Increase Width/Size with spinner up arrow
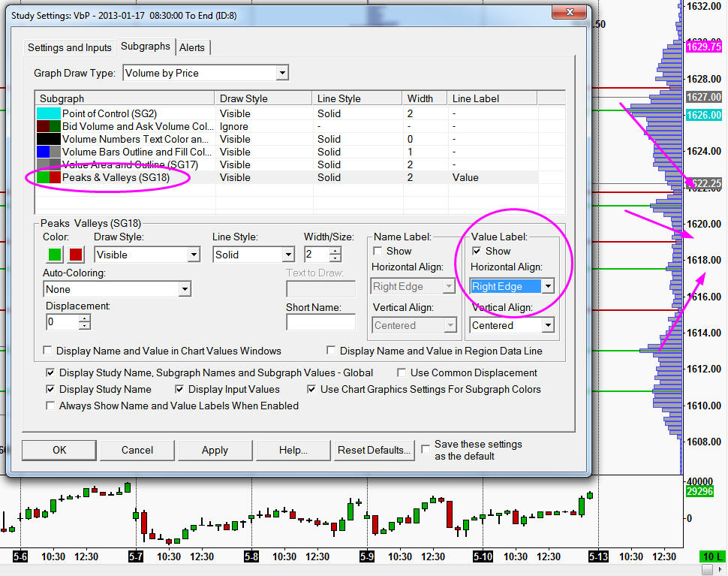 pos(335,251)
